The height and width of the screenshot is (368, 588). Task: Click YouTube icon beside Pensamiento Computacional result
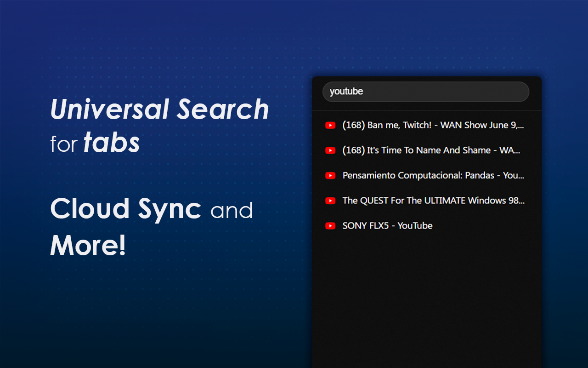pos(330,175)
